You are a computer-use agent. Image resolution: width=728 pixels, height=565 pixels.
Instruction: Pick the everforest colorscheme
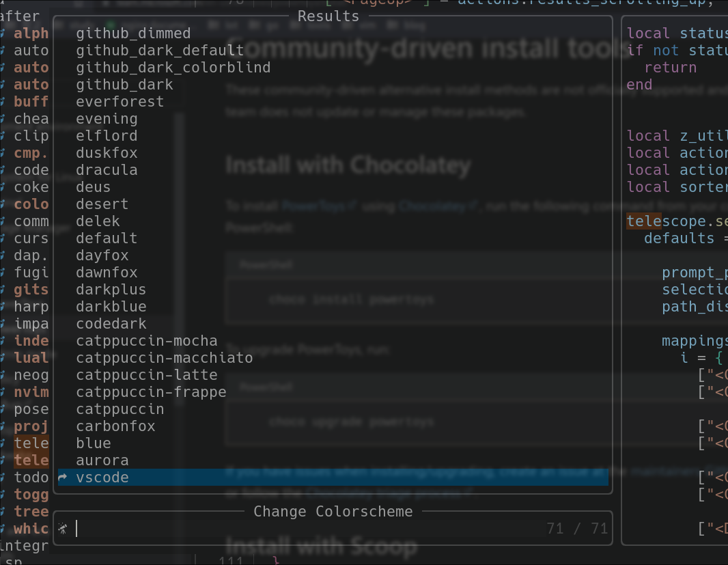click(120, 101)
